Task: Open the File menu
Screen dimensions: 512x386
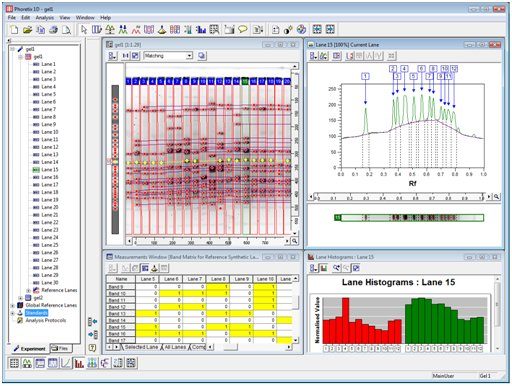Action: [12, 18]
